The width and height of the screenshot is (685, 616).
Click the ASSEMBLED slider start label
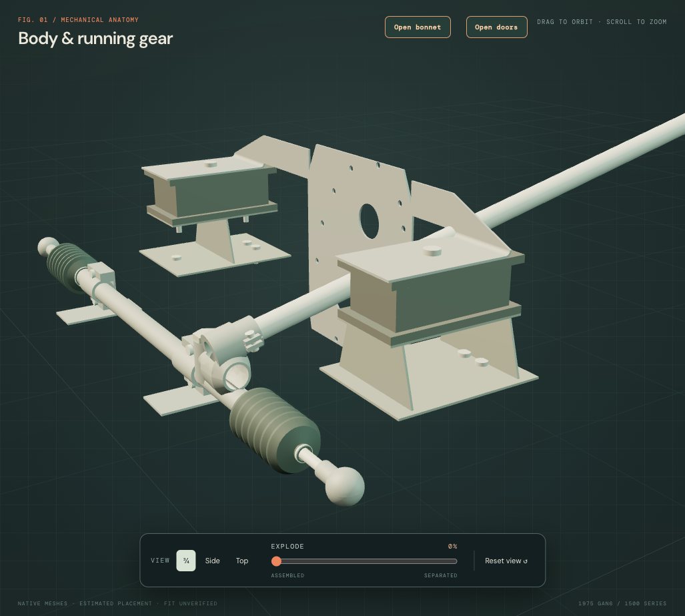pyautogui.click(x=287, y=575)
